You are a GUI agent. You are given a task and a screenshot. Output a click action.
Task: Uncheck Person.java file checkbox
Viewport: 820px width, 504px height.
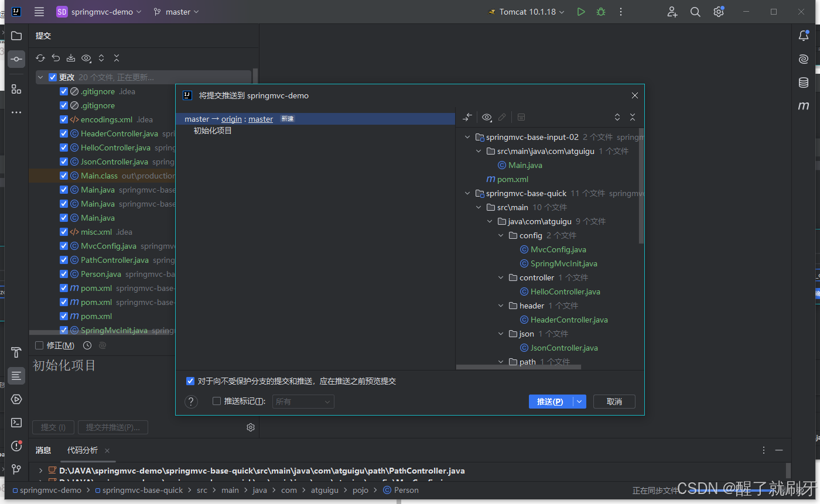[x=64, y=274]
